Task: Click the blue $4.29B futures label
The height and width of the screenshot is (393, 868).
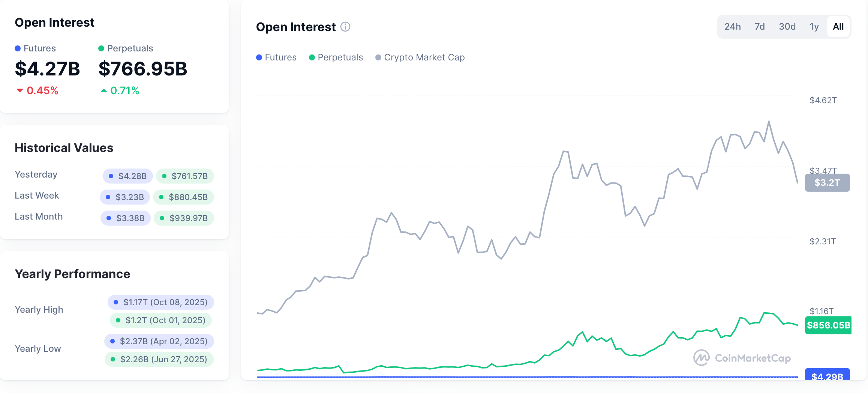Action: (827, 376)
